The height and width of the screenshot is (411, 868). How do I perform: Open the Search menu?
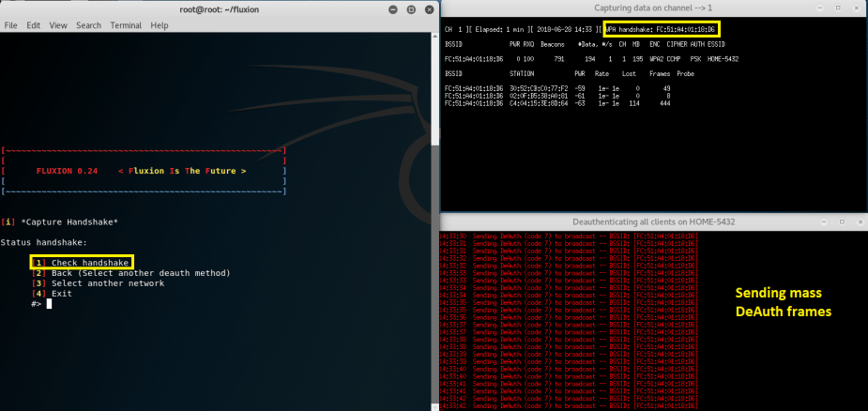click(x=88, y=25)
